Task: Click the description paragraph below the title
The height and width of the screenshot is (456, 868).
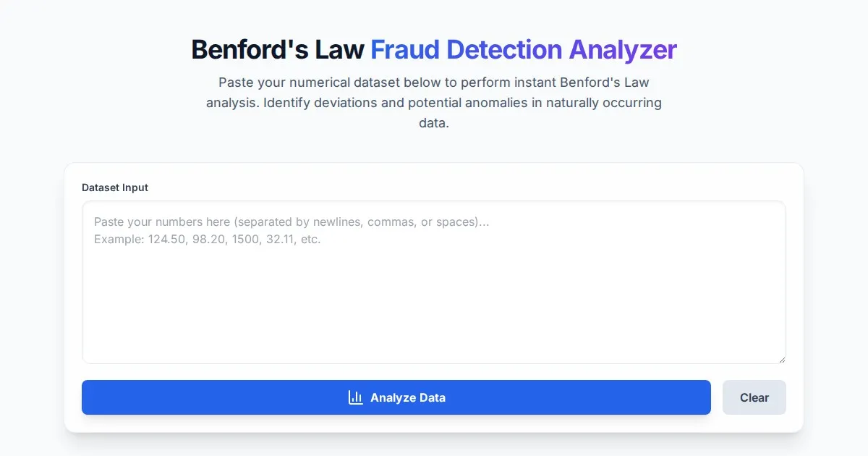Action: click(434, 103)
